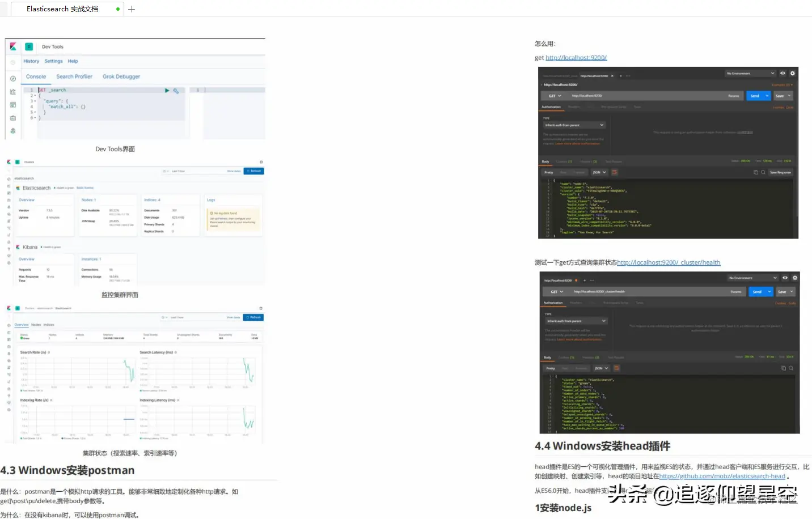Toggle the environment quick-look eye icon

[x=783, y=73]
